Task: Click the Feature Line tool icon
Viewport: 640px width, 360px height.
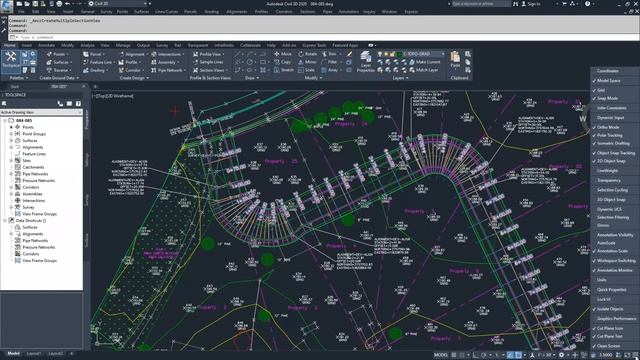Action: [x=86, y=62]
